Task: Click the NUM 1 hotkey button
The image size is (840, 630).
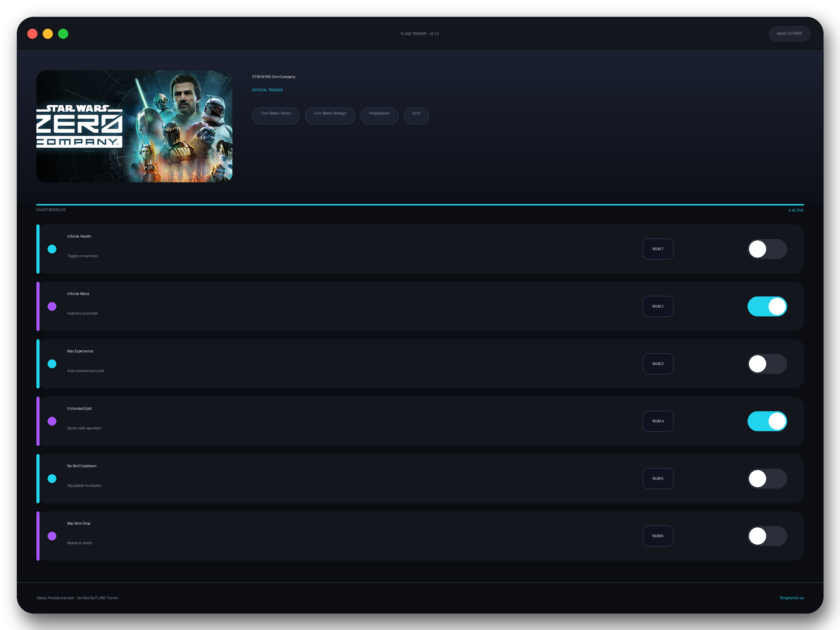Action: [x=658, y=249]
